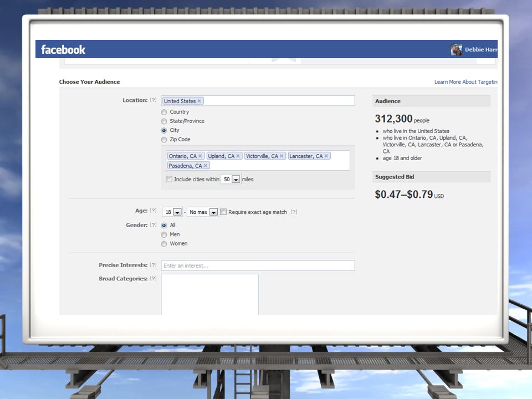
Task: Check Require exact age match
Action: point(223,212)
